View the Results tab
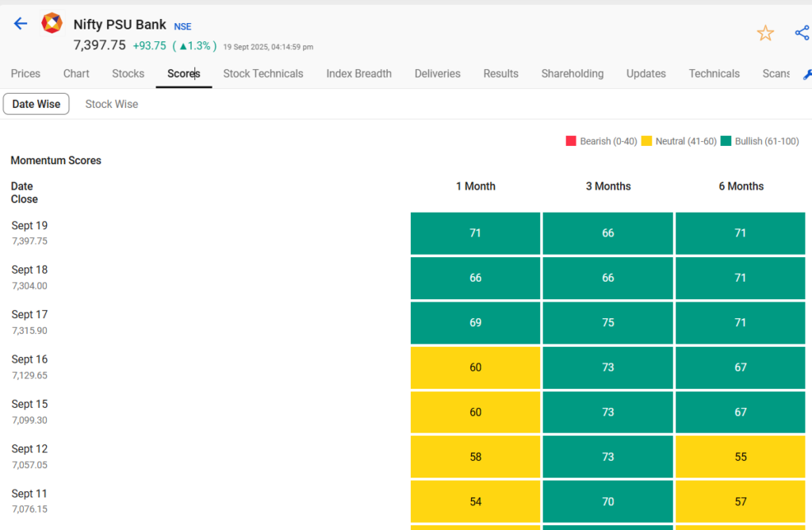 tap(501, 74)
